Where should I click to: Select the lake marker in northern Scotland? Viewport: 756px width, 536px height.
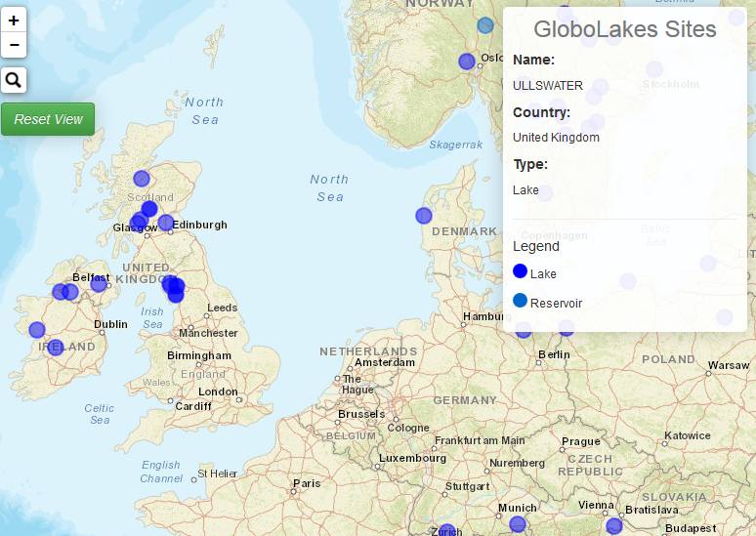pos(142,179)
